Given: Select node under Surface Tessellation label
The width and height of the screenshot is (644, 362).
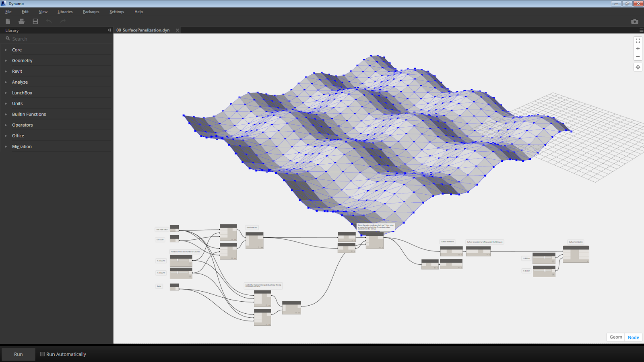Looking at the screenshot, I should tap(576, 254).
